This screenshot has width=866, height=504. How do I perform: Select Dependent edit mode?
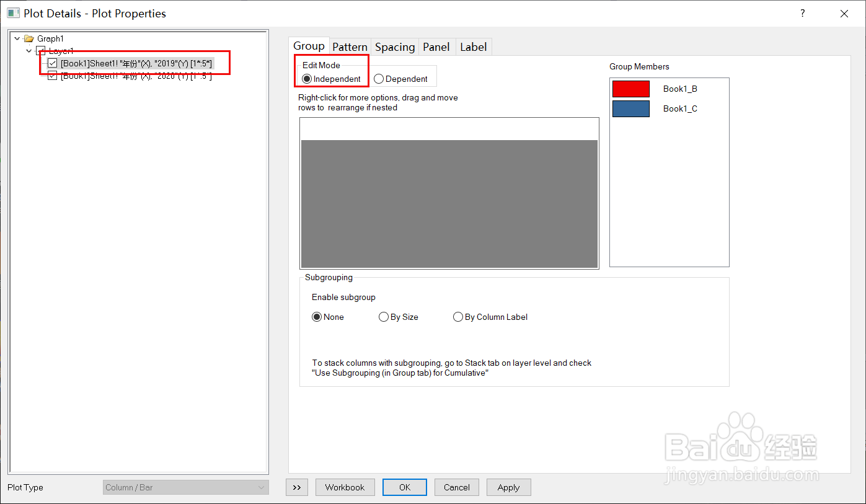tap(401, 79)
